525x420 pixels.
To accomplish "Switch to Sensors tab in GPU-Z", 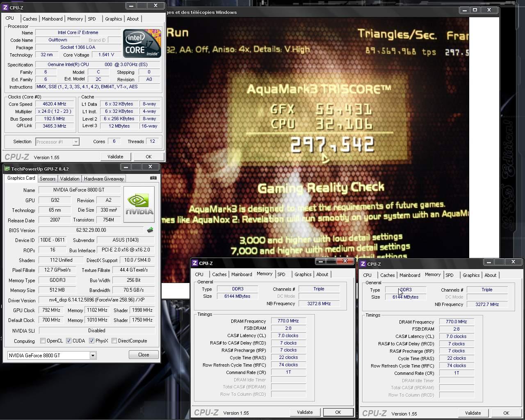I will pos(48,179).
